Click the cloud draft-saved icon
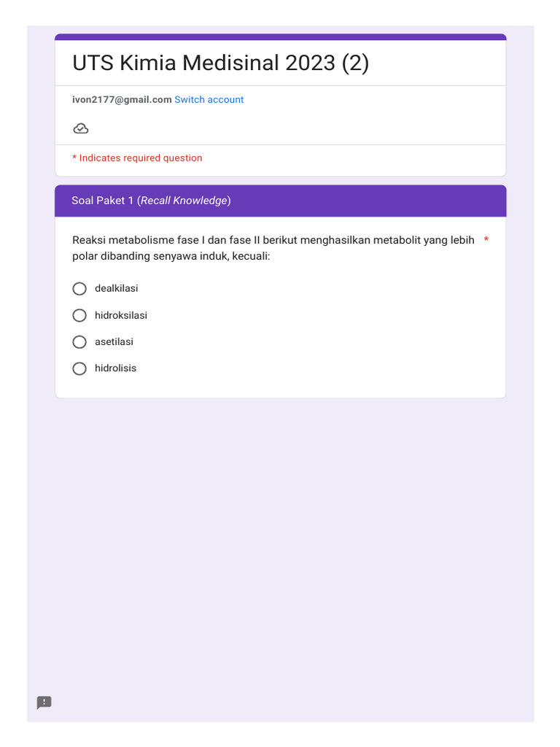The width and height of the screenshot is (560, 747). [x=81, y=129]
